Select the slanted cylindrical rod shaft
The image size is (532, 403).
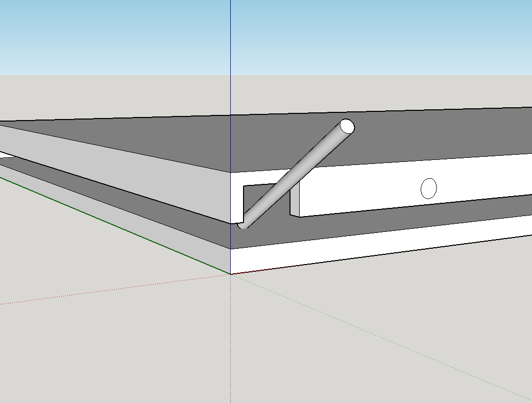296,173
